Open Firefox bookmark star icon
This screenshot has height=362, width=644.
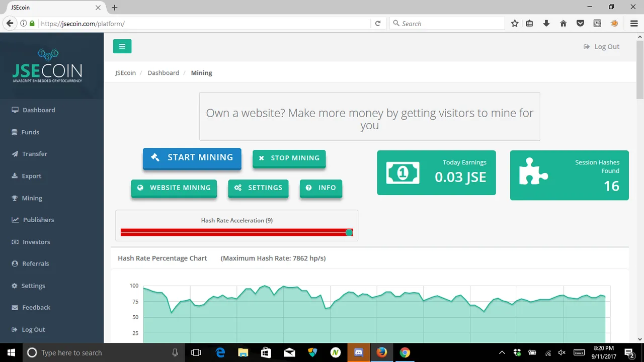515,24
